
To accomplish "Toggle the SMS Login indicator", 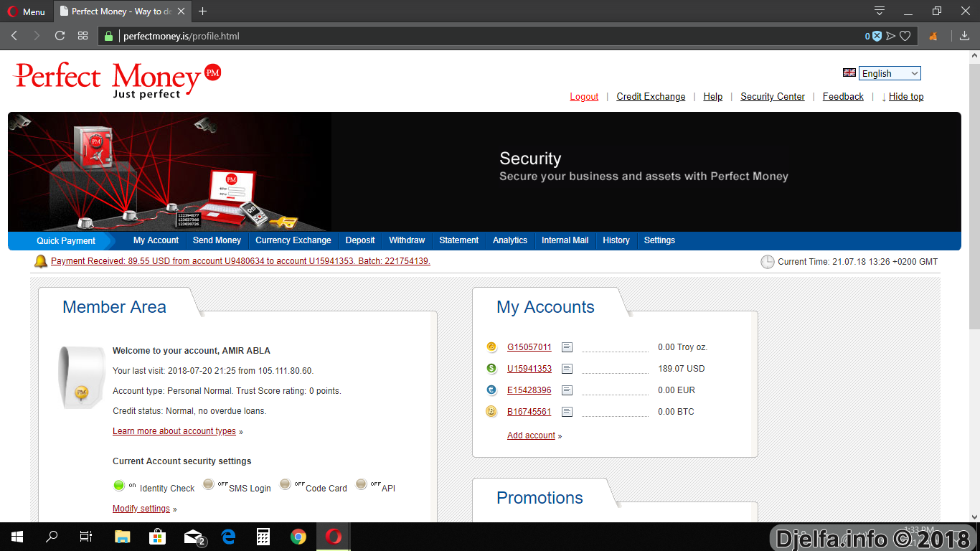I will [x=209, y=484].
